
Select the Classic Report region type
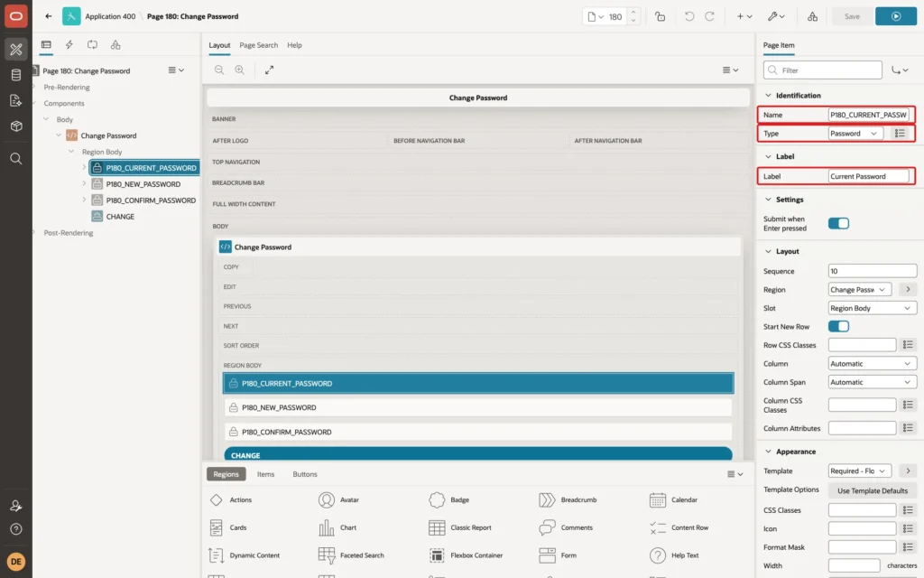(460, 527)
